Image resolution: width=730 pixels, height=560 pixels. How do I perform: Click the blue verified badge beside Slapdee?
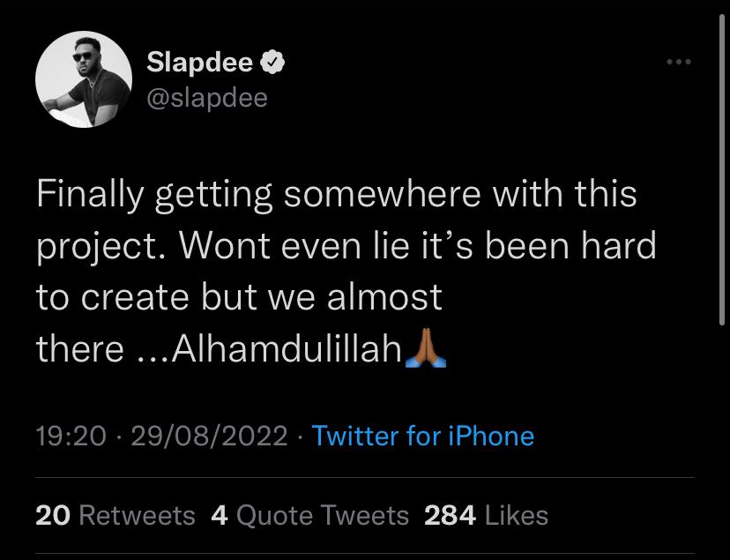(x=274, y=63)
